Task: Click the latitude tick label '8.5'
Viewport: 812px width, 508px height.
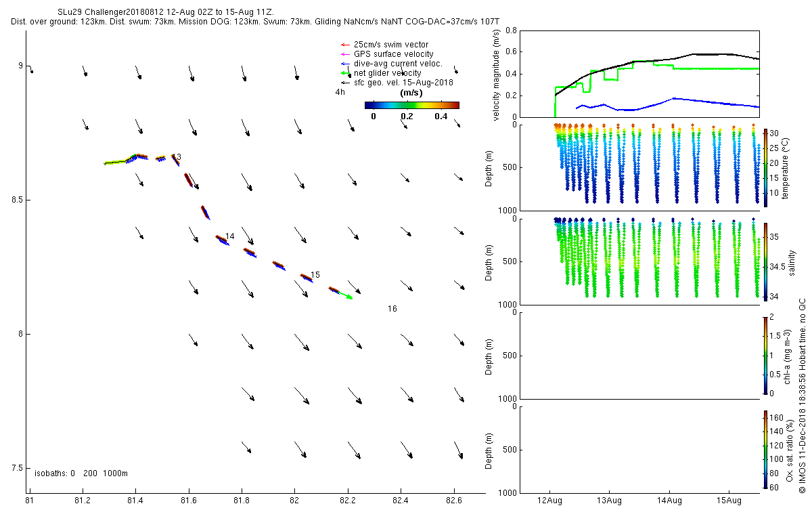Action: 16,200
